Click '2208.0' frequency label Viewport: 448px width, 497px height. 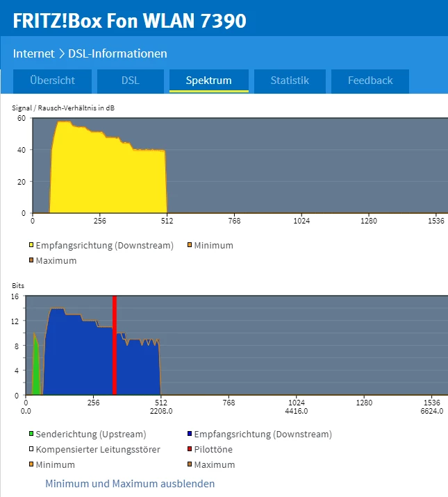click(161, 411)
